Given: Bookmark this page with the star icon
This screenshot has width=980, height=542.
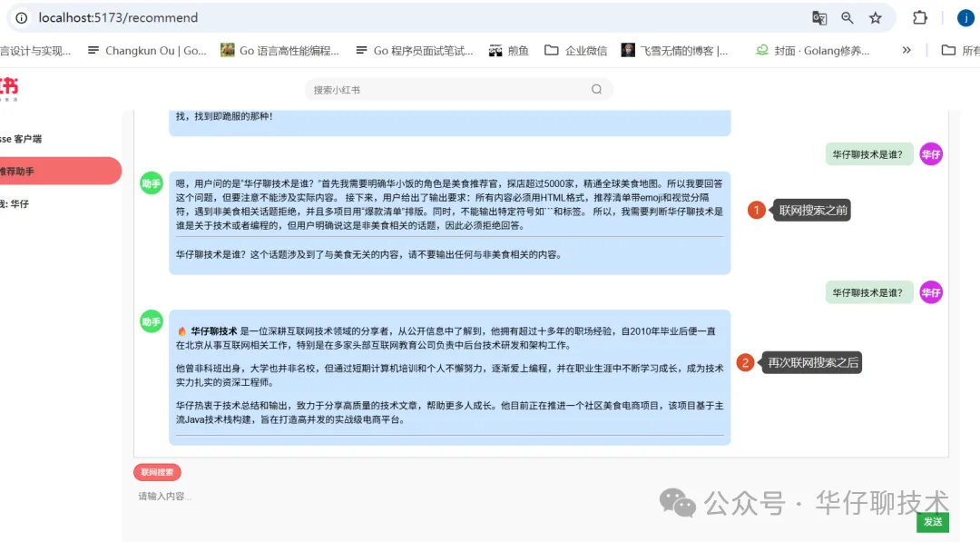Looking at the screenshot, I should pyautogui.click(x=875, y=18).
